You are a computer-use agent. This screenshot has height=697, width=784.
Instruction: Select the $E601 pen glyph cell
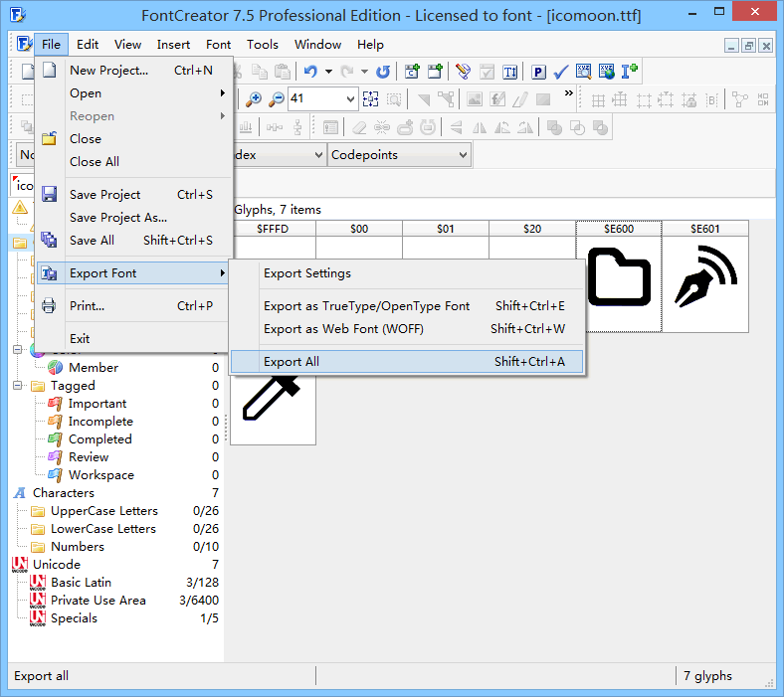[x=705, y=276]
